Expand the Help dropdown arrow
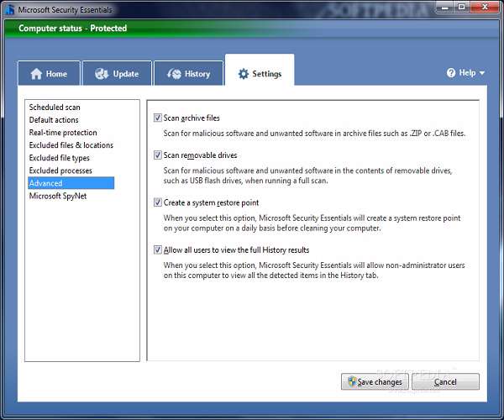 pyautogui.click(x=482, y=73)
